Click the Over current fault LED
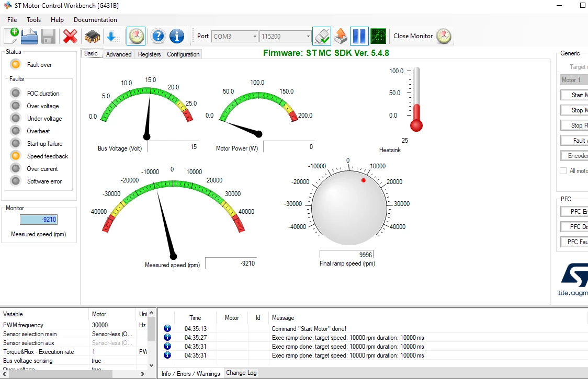This screenshot has width=588, height=379. 15,169
